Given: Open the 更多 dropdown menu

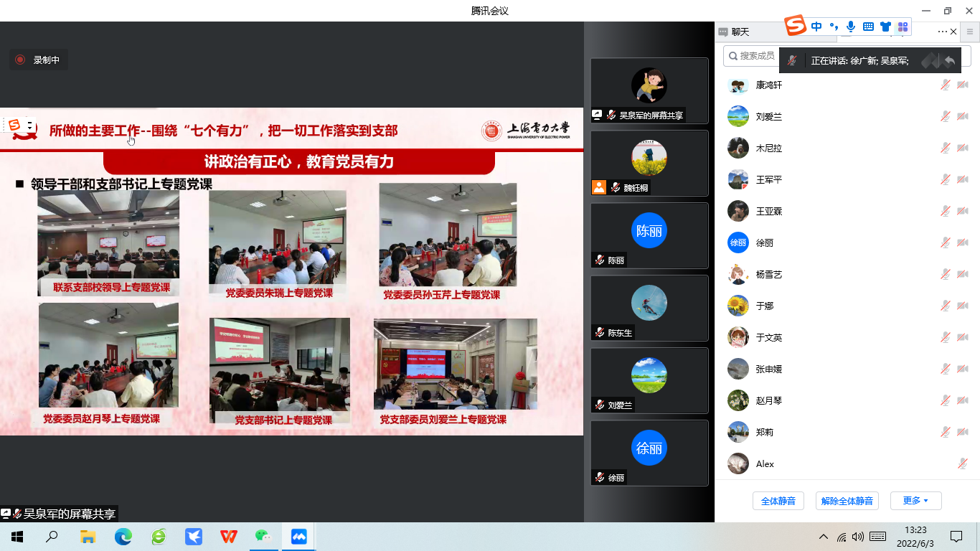Looking at the screenshot, I should point(915,501).
